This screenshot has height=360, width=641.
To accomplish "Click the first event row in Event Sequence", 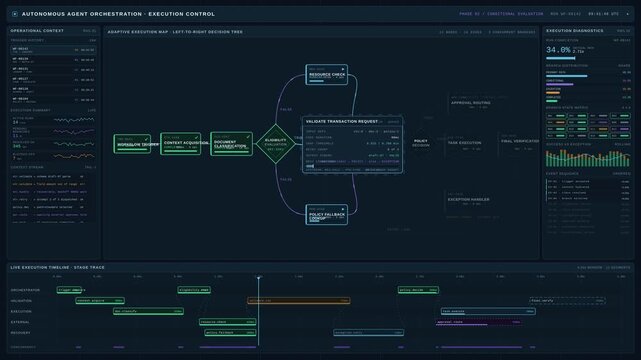I will pos(588,181).
